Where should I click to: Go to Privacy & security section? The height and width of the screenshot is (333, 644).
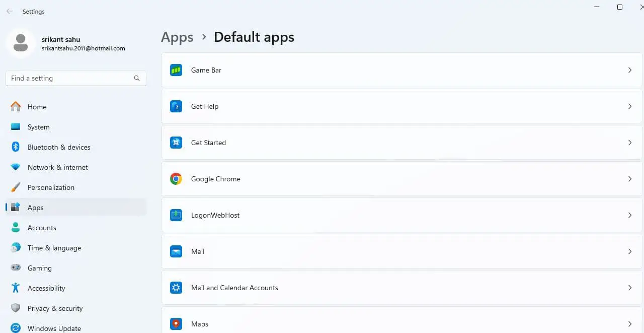55,308
